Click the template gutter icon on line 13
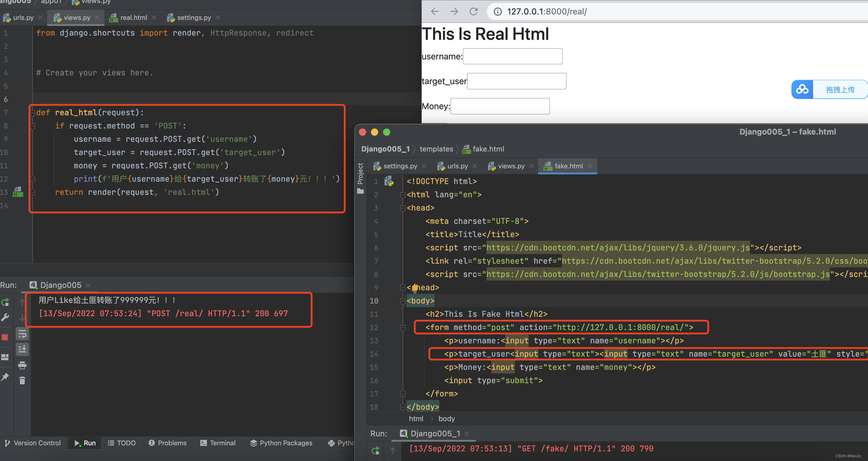 pos(17,192)
